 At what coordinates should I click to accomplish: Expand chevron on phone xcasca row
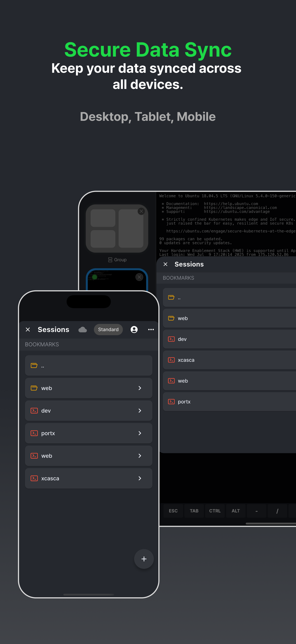click(140, 478)
